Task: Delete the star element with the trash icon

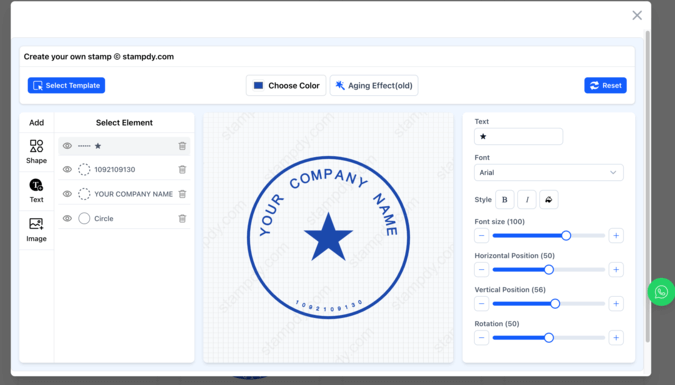Action: (182, 146)
